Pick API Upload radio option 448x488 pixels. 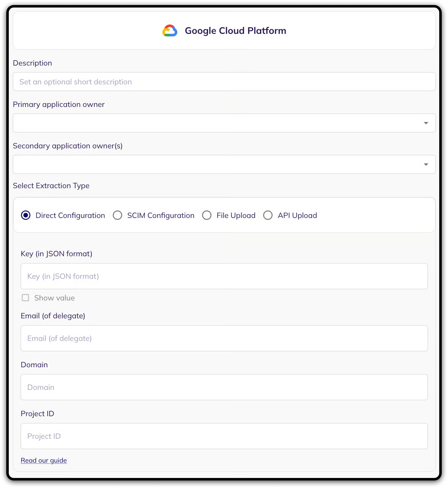point(268,215)
